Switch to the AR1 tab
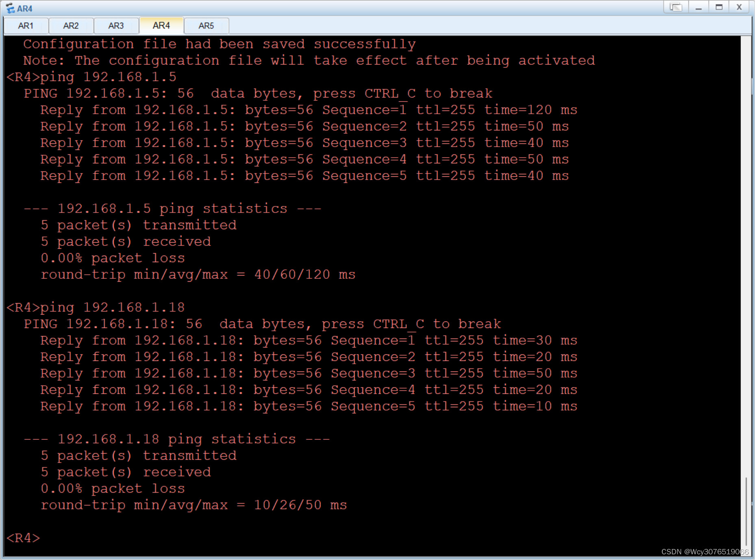The width and height of the screenshot is (755, 560). coord(26,26)
